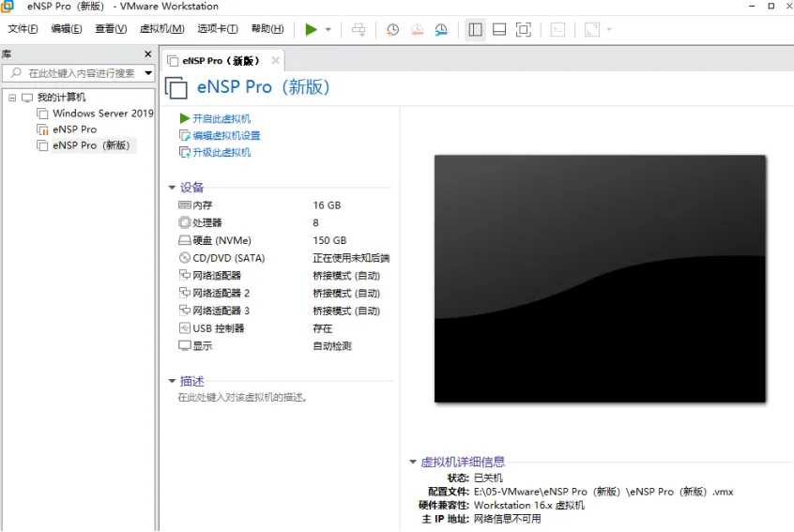This screenshot has height=532, width=794.
Task: Open the 文件(F) menu
Action: click(x=23, y=29)
